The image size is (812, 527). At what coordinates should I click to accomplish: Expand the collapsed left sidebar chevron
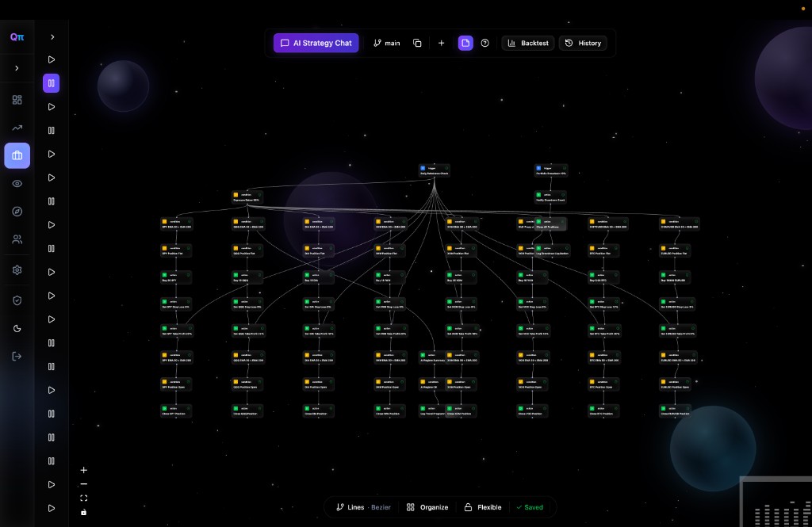17,67
